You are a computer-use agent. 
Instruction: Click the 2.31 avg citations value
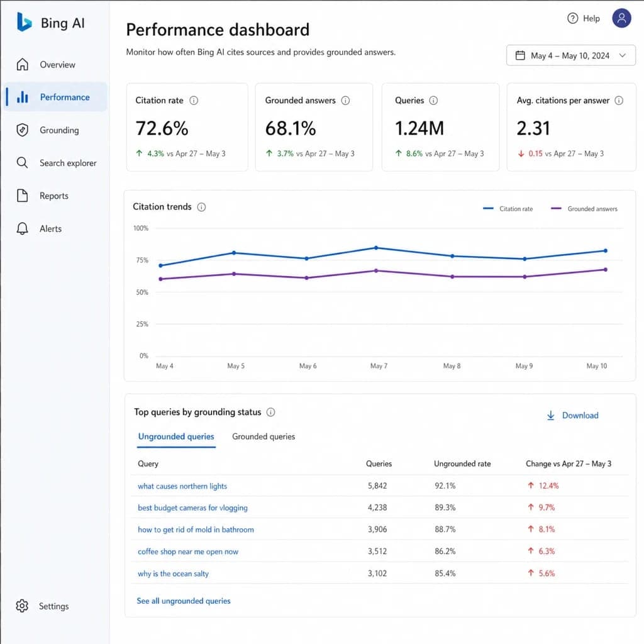[533, 128]
